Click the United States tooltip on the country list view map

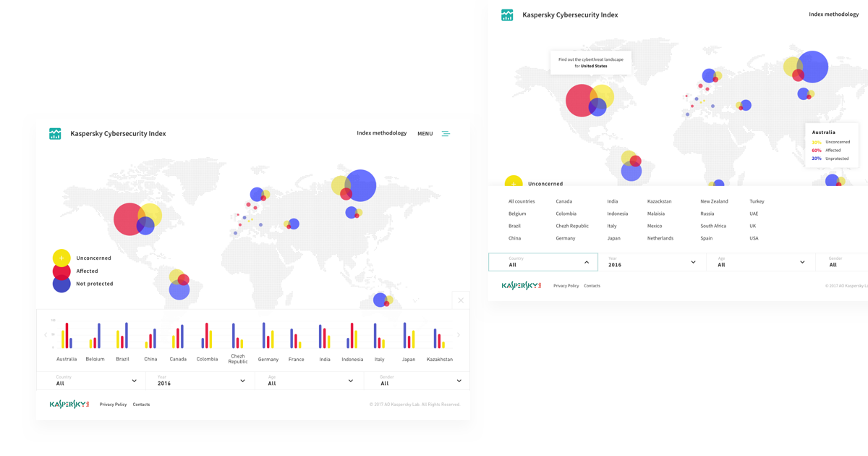coord(591,62)
